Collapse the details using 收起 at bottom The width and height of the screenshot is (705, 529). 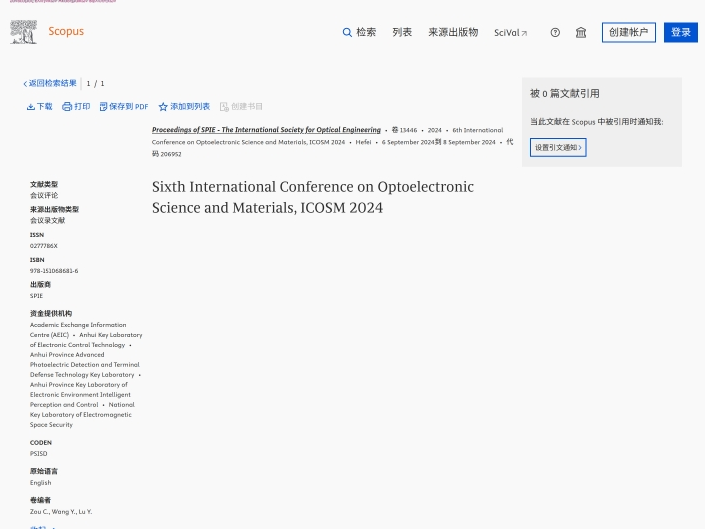click(x=40, y=526)
